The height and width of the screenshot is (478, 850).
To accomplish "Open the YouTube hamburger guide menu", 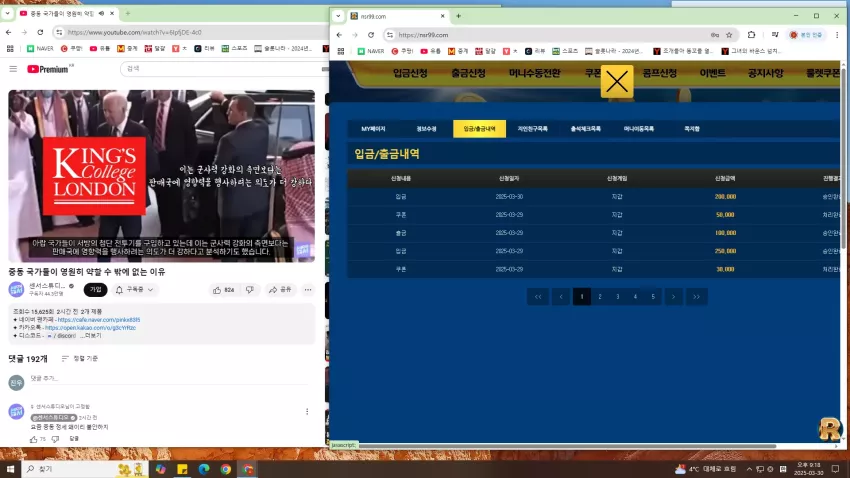I will pos(13,69).
